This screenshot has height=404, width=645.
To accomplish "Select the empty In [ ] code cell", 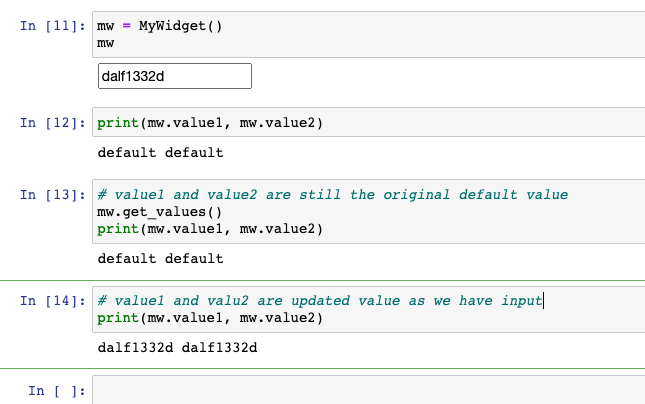I will (x=369, y=390).
